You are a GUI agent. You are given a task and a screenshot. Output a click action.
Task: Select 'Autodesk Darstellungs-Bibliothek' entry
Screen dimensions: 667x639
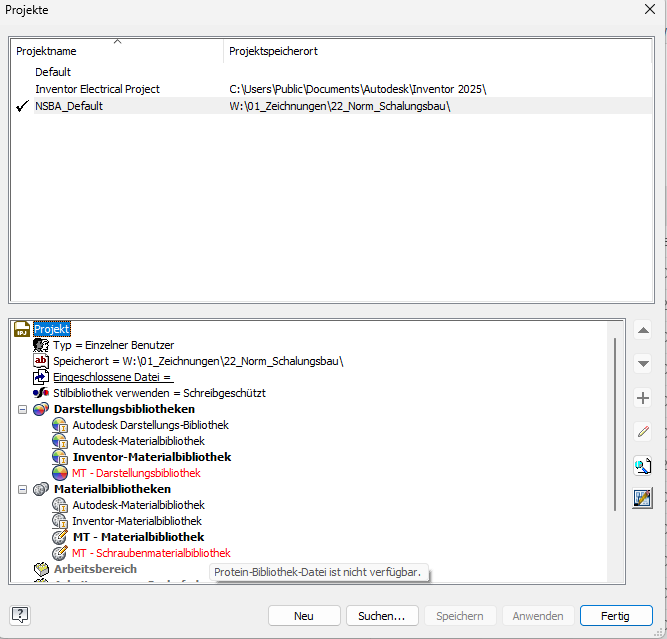(x=151, y=425)
